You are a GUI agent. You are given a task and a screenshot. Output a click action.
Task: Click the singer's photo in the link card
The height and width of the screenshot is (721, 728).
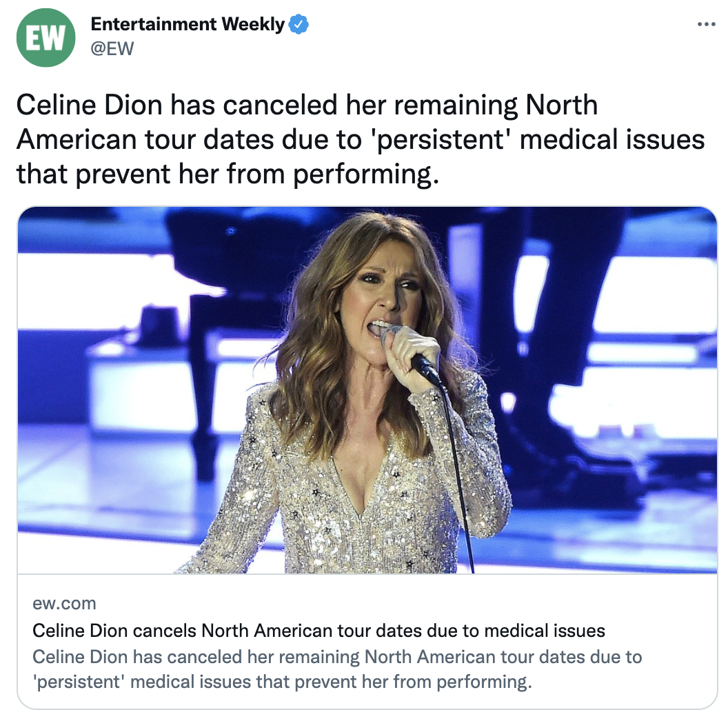click(367, 390)
